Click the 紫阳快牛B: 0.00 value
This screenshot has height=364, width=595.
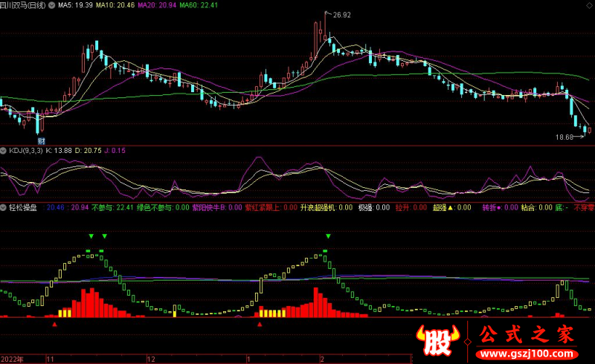point(217,207)
